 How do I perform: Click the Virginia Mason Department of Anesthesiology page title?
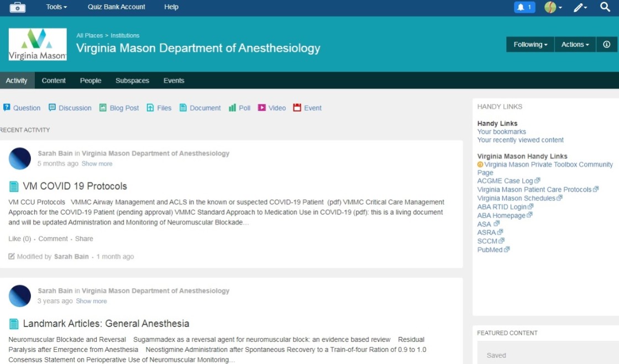pos(198,48)
